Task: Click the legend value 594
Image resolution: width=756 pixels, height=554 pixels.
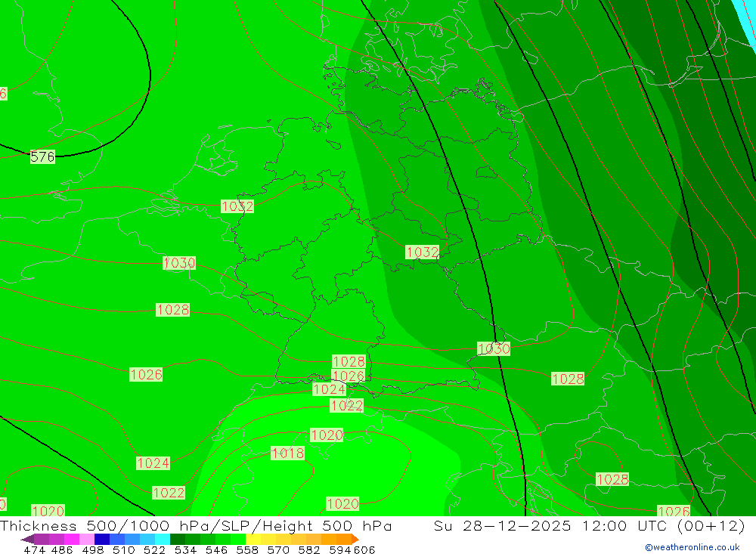Action: click(x=340, y=549)
